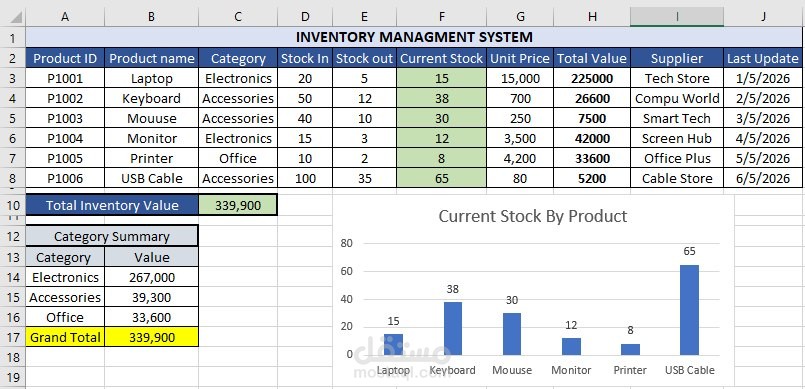The height and width of the screenshot is (389, 805).
Task: Select the Tech Store supplier cell
Action: tap(677, 79)
